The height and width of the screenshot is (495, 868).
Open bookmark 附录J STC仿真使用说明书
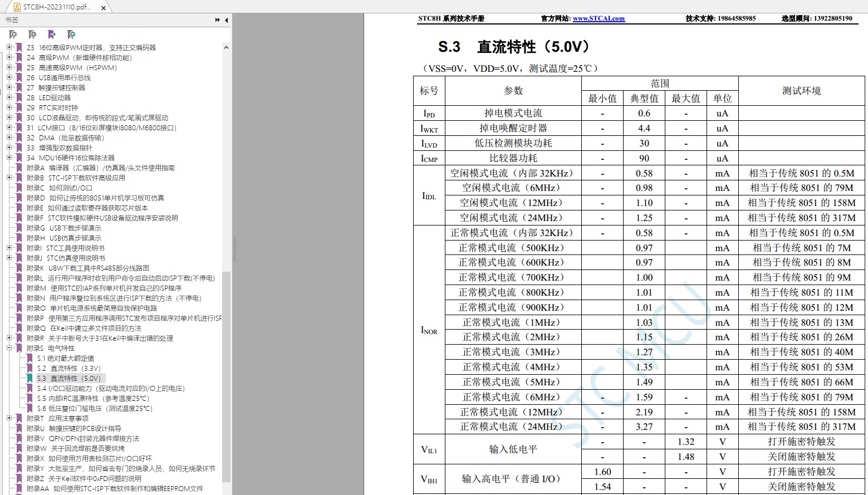(x=66, y=258)
